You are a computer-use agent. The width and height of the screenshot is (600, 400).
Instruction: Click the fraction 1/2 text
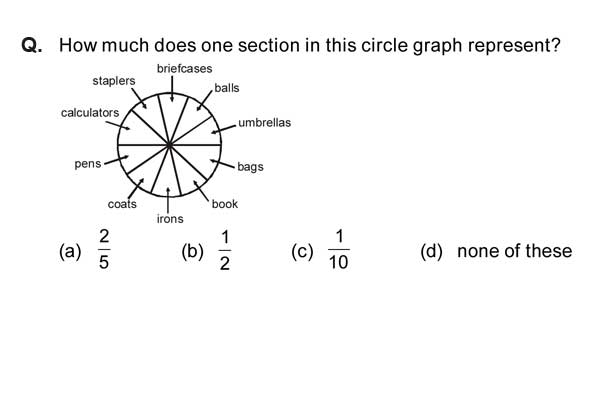(225, 251)
